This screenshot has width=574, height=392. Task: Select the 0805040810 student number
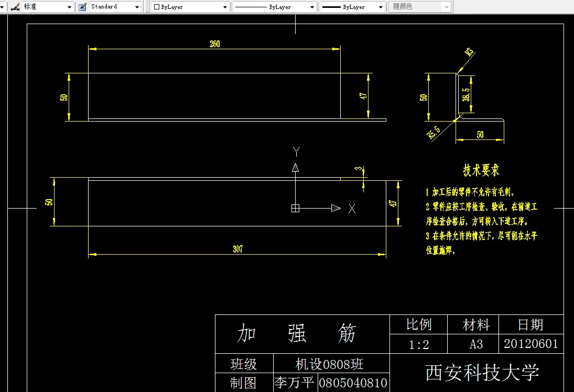point(353,383)
